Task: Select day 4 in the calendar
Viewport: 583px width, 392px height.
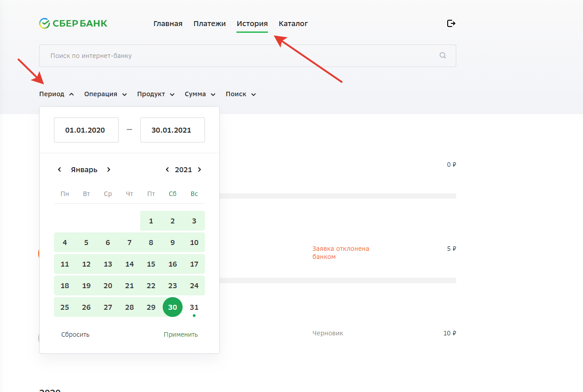Action: [65, 242]
